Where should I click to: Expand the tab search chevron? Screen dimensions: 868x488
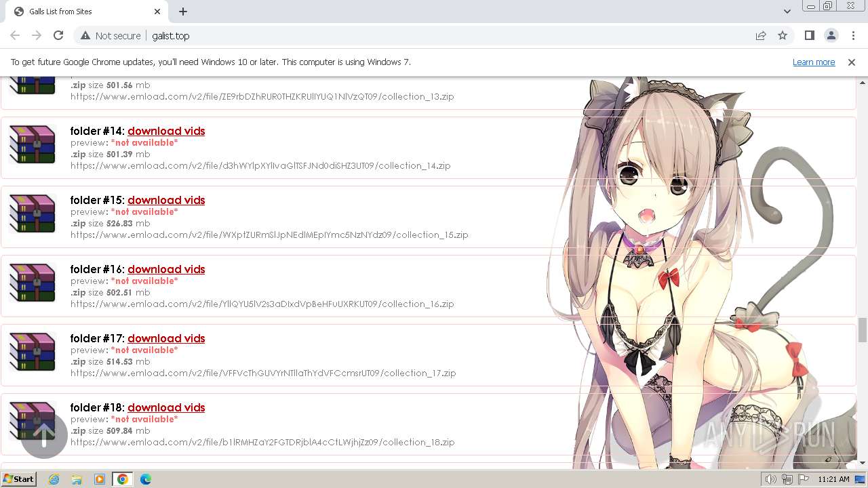coord(787,12)
